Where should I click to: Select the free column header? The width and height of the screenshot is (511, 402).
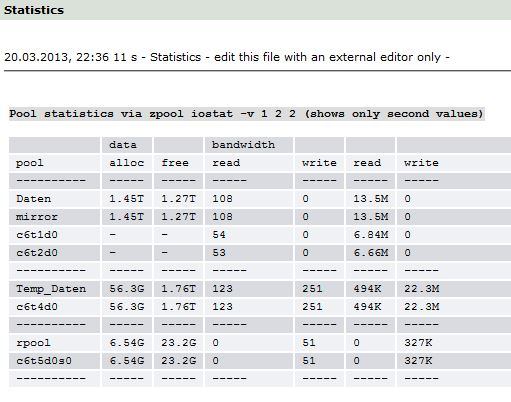175,163
